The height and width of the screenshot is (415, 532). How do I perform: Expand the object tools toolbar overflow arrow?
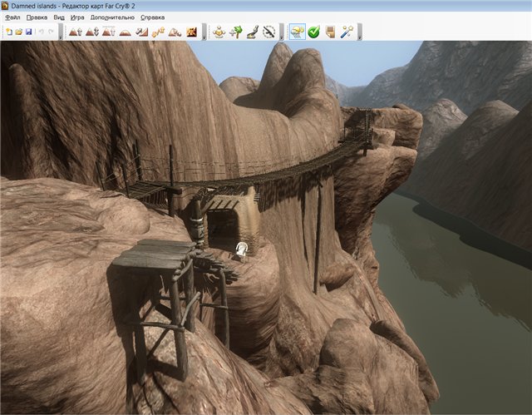click(281, 32)
